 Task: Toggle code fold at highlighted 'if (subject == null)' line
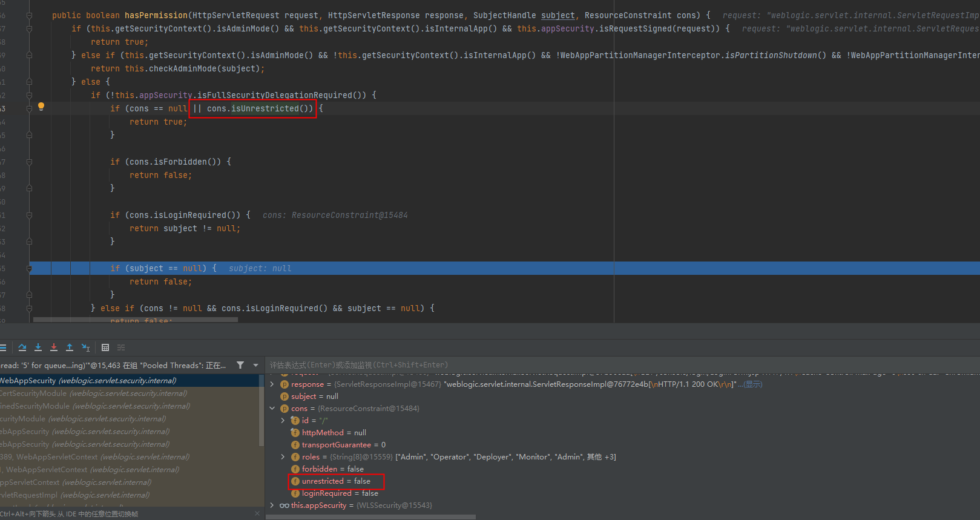[x=29, y=268]
